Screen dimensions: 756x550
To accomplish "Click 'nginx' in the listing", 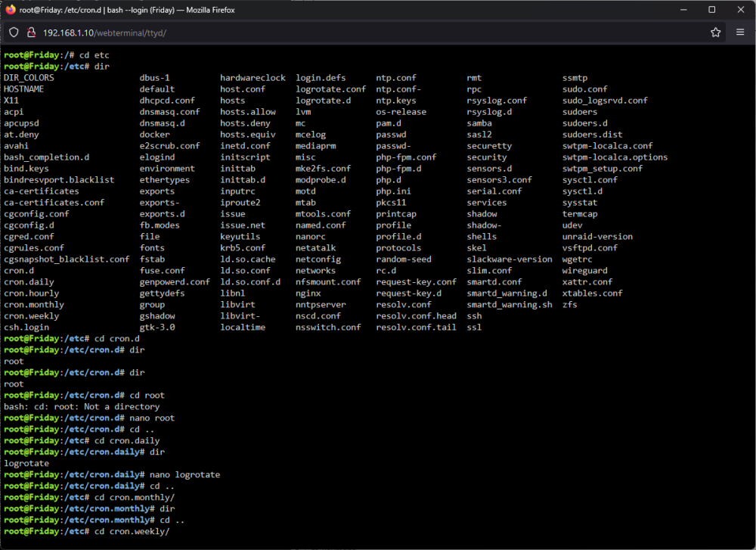I will click(308, 294).
